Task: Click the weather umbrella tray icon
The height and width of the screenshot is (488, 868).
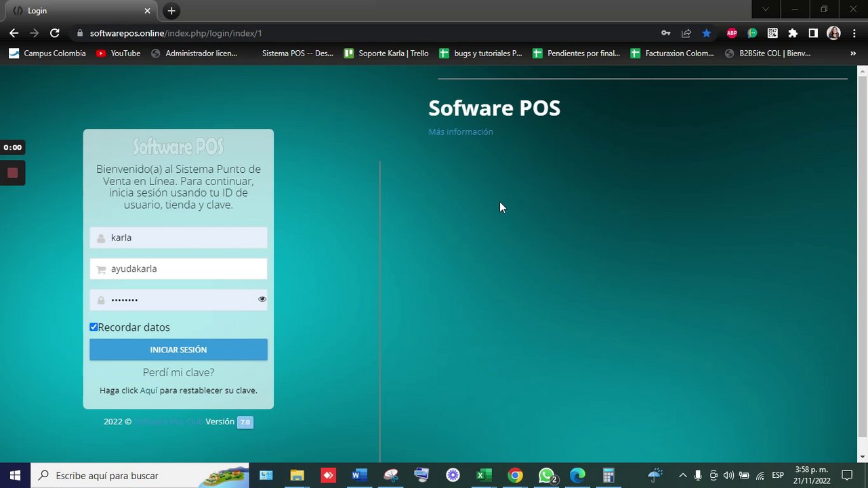Action: pyautogui.click(x=655, y=475)
